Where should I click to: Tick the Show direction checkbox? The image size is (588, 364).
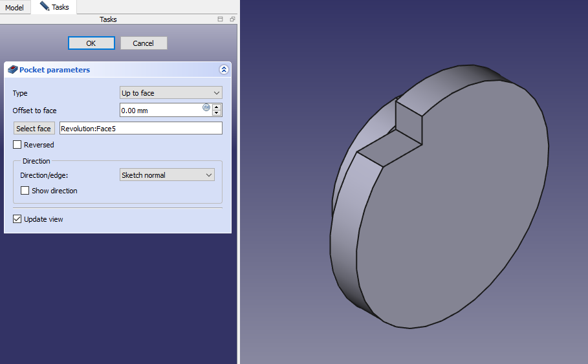tap(25, 191)
